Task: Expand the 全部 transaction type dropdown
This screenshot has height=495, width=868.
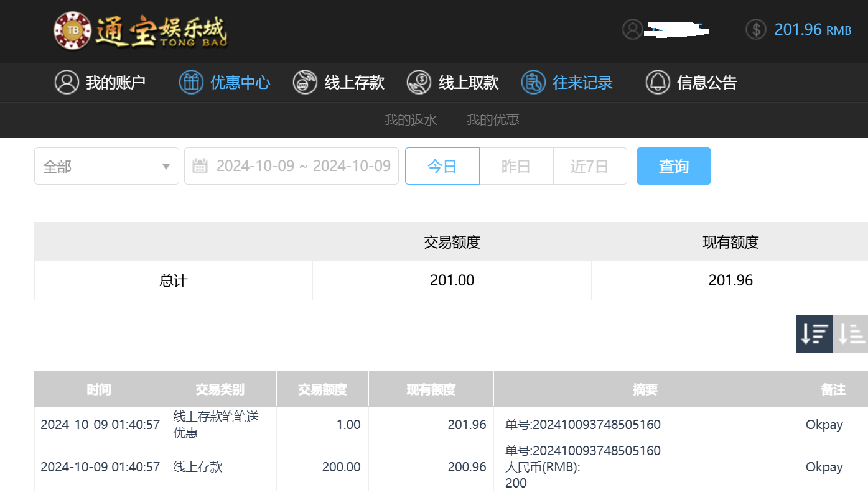Action: coord(106,166)
